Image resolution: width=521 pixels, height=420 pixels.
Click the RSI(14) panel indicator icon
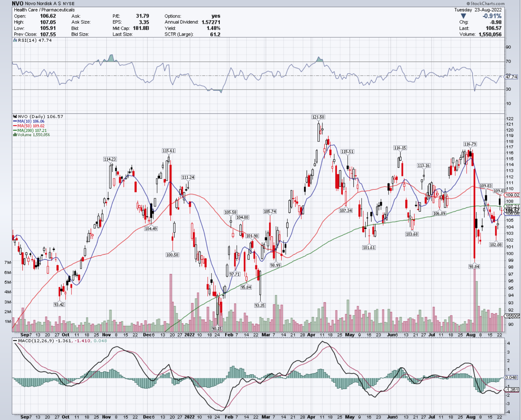click(x=15, y=40)
